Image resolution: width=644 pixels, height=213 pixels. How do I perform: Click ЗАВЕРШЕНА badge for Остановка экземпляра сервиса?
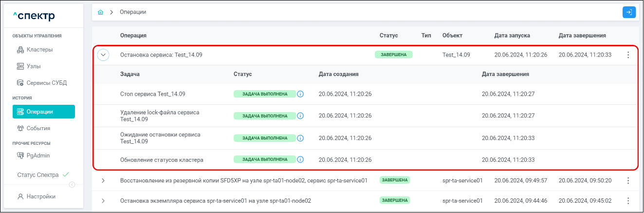click(x=395, y=200)
